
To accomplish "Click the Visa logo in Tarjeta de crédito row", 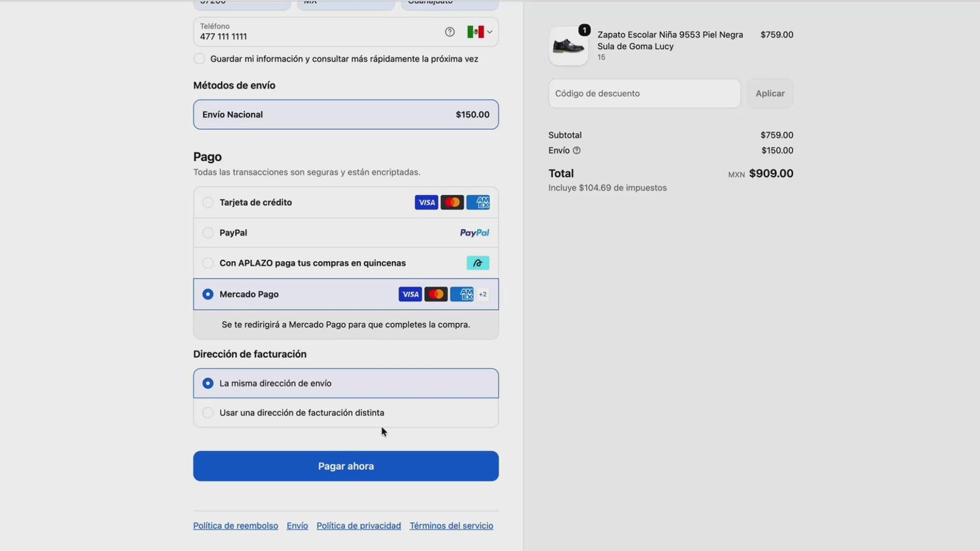I will [x=426, y=202].
